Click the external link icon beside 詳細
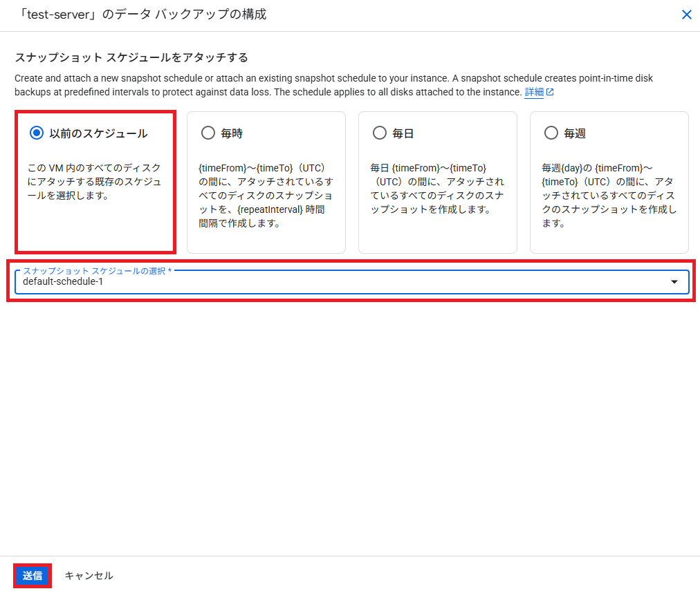The width and height of the screenshot is (700, 591). point(550,92)
